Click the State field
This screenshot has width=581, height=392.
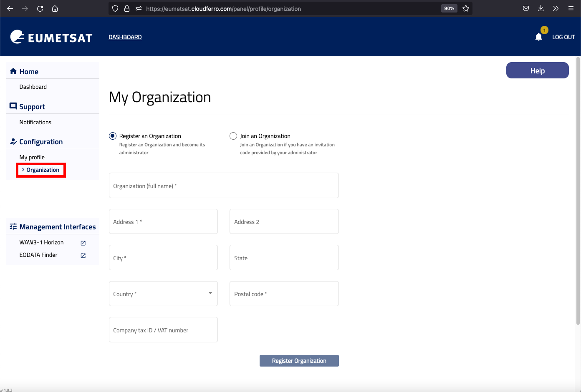(284, 258)
